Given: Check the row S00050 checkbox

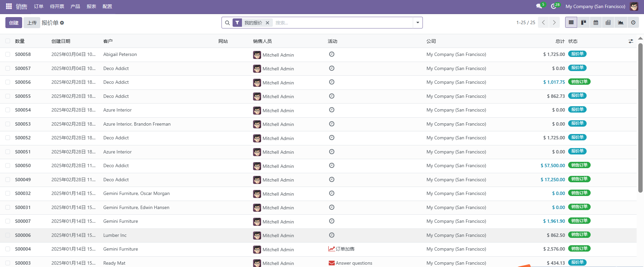Looking at the screenshot, I should tap(8, 165).
